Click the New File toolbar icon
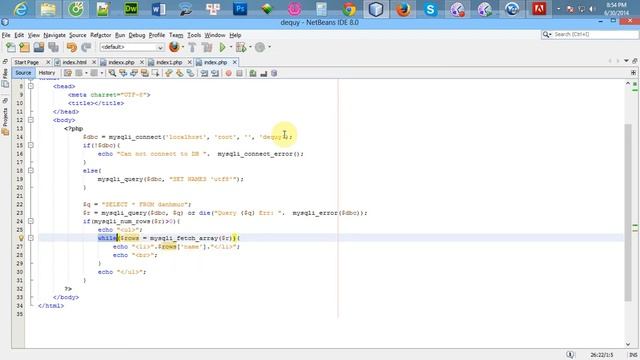The width and height of the screenshot is (640, 360). [11, 47]
